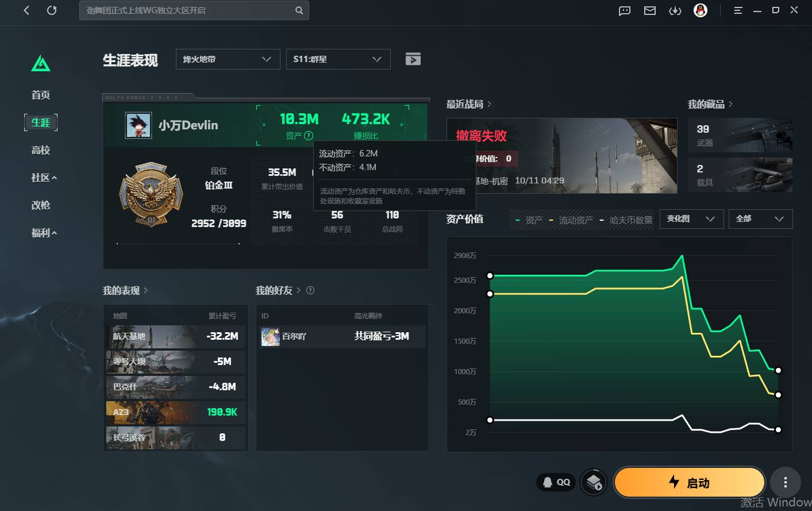Open the hamburger menu icon in title bar
The width and height of the screenshot is (812, 511).
pyautogui.click(x=738, y=10)
